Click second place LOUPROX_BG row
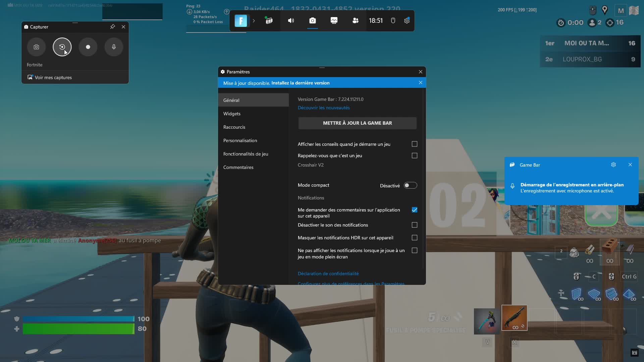The width and height of the screenshot is (644, 362). tap(590, 59)
